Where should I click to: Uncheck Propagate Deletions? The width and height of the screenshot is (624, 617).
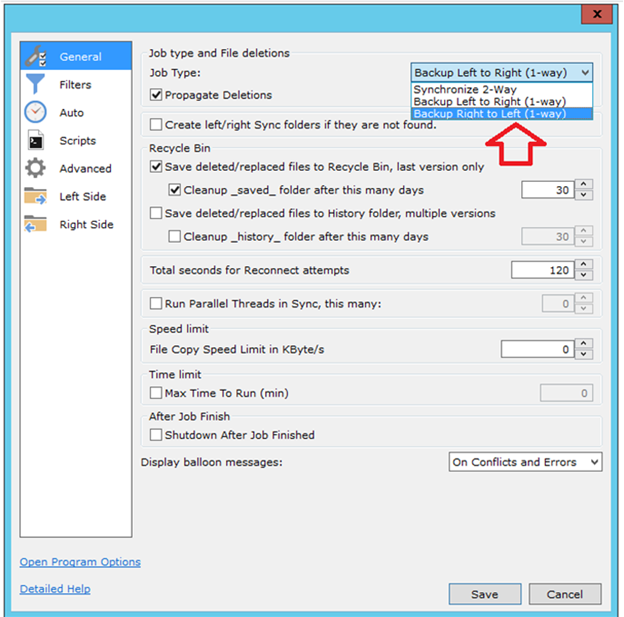coord(156,95)
